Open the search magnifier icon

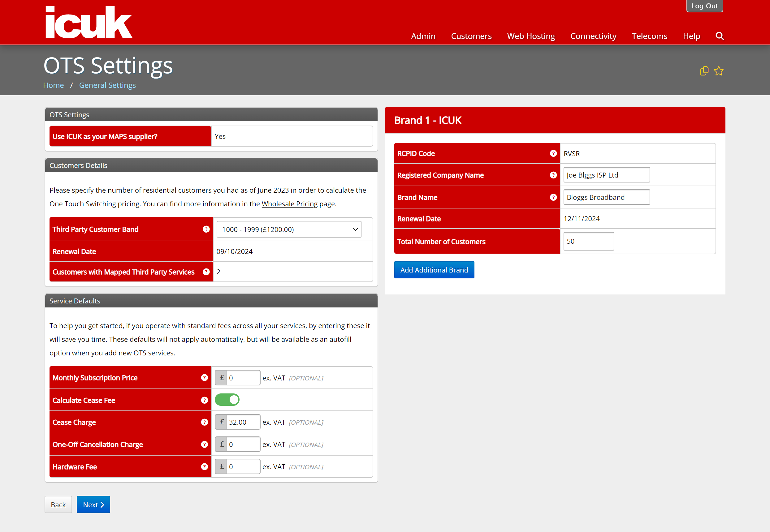click(720, 36)
